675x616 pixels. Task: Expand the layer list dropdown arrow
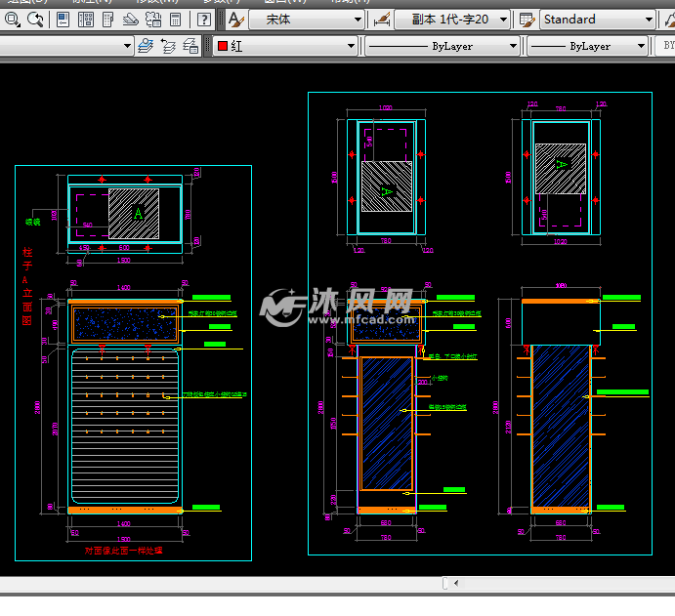point(127,46)
